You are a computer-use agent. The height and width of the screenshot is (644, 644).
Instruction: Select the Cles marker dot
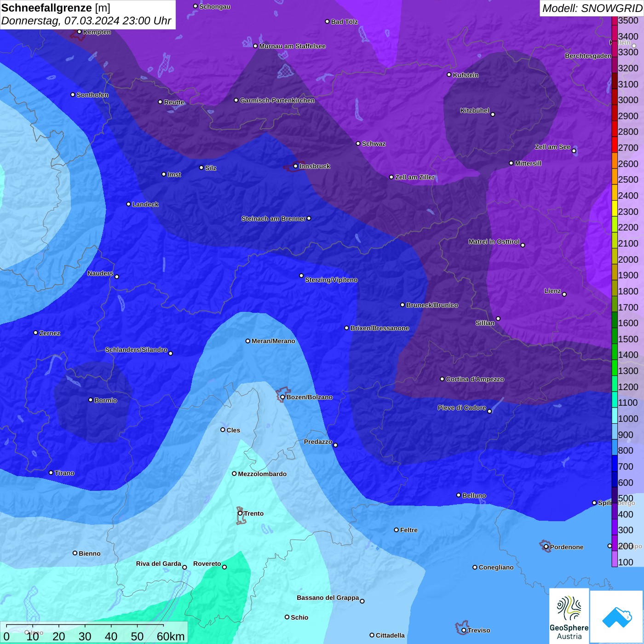tap(223, 430)
